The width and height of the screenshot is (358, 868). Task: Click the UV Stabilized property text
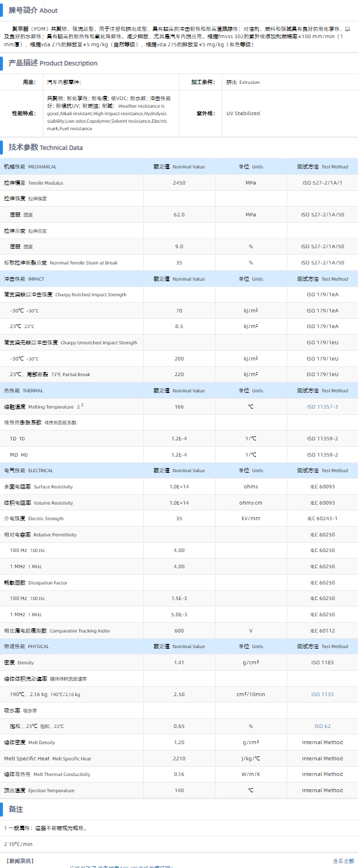click(x=243, y=113)
